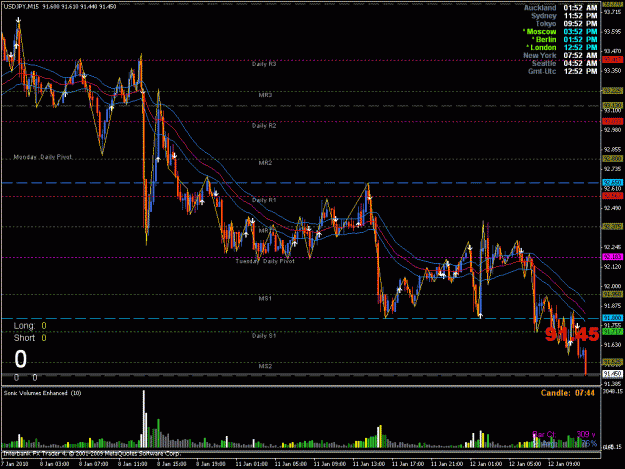625x469 pixels.
Task: Click the 11 Jan 05:00 time label
Action: point(291,464)
